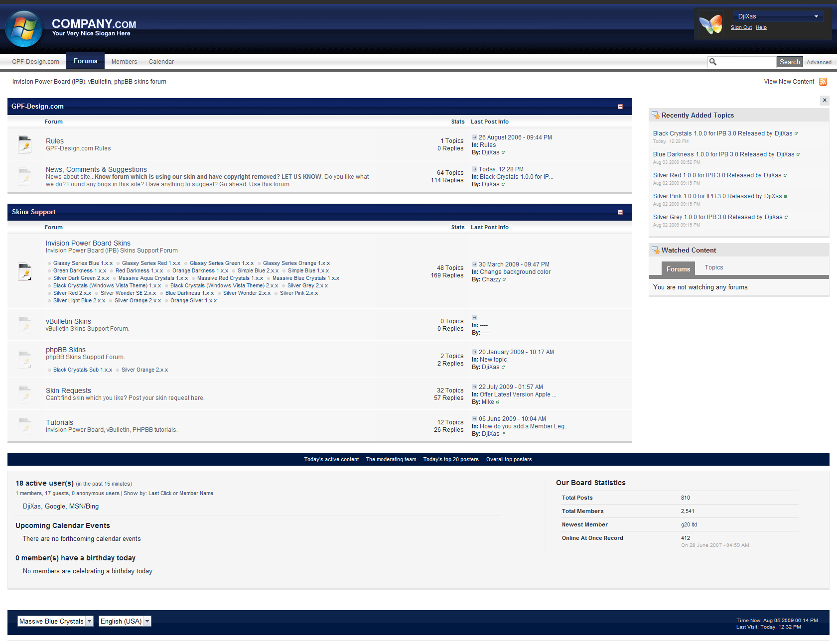Screen dimensions: 837x644
Task: Click profile icon after Silver Pink topic author
Action: (x=786, y=196)
